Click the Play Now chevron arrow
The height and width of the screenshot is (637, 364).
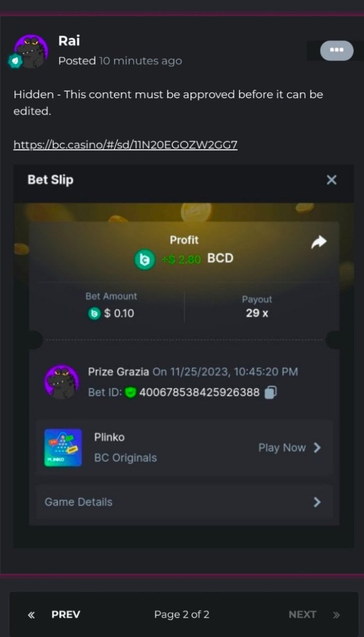317,447
